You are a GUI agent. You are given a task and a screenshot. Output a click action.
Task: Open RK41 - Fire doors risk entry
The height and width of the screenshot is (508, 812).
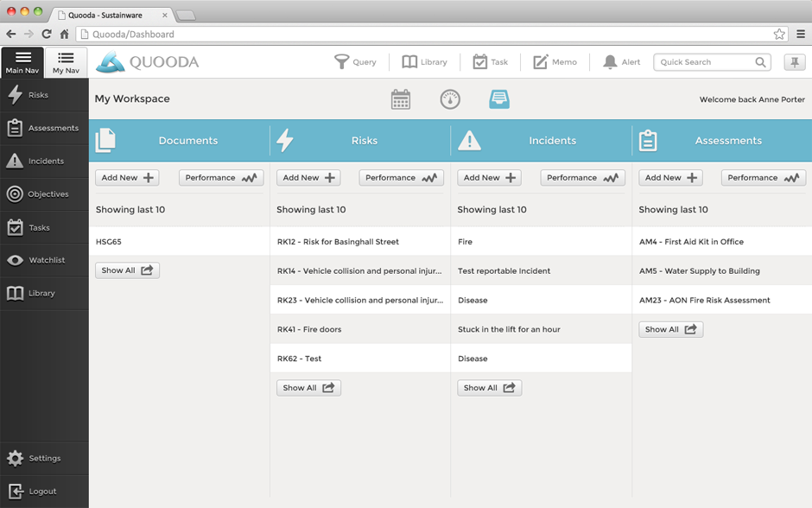(x=309, y=329)
